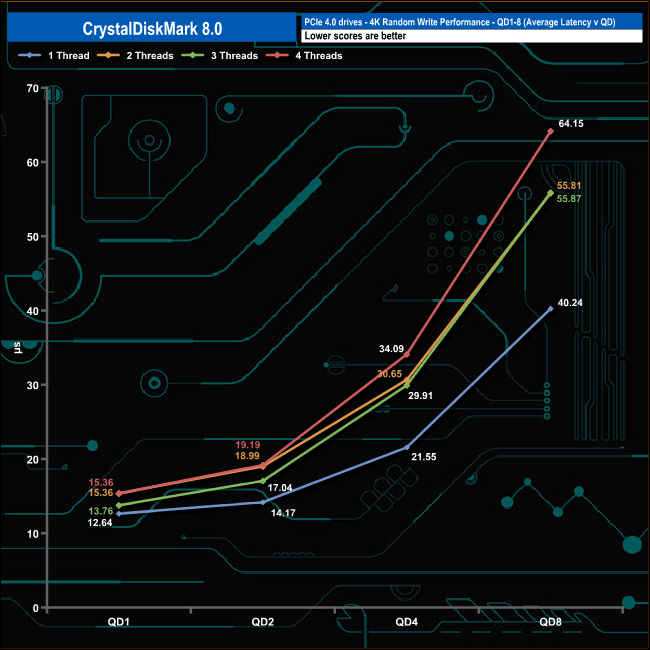Viewport: 650px width, 650px height.
Task: Click the blue 1 Thread legend marker
Action: (29, 56)
